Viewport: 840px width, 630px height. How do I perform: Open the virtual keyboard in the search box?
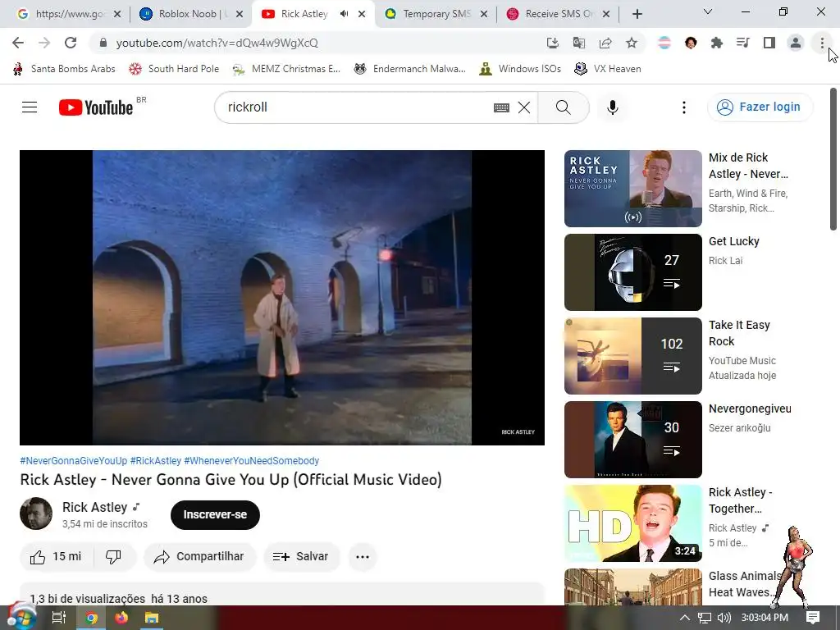tap(501, 107)
